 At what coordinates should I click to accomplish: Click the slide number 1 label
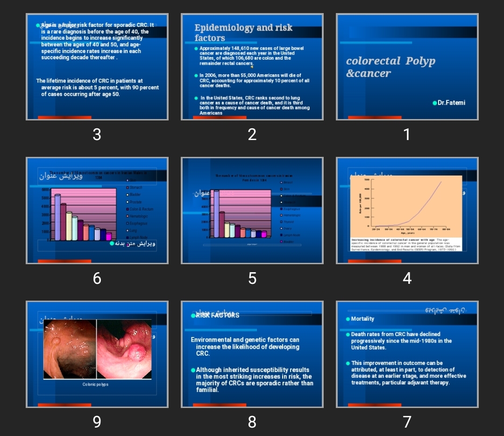click(407, 134)
